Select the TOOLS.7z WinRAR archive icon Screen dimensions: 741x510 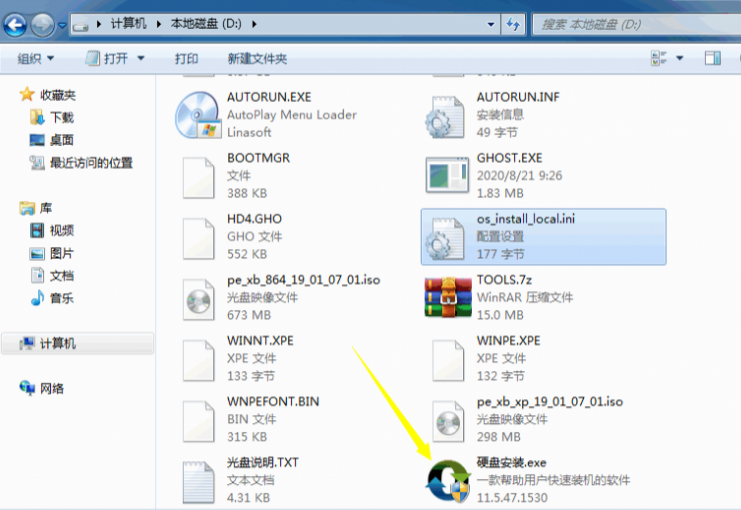448,297
